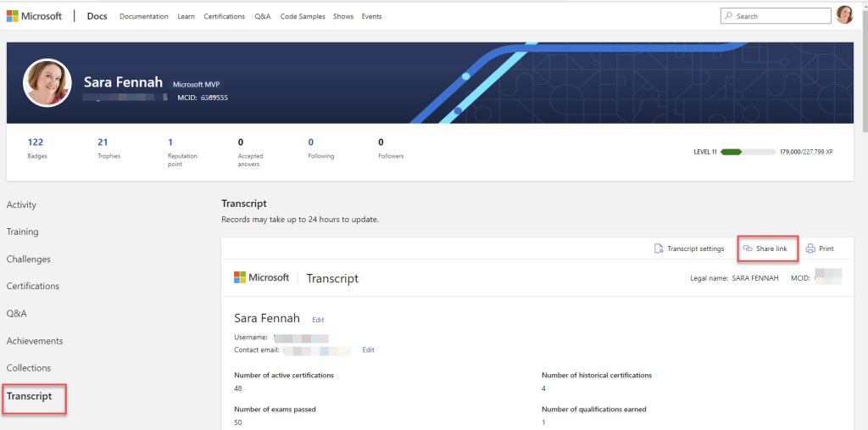Select Achievements in the left sidebar
The height and width of the screenshot is (430, 868).
pyautogui.click(x=35, y=341)
